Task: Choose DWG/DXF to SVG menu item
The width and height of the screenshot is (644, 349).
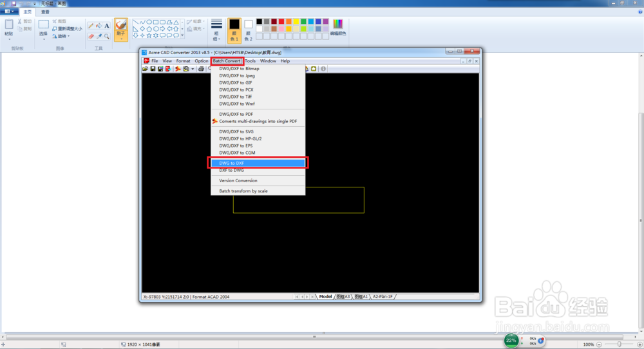Action: tap(258, 131)
